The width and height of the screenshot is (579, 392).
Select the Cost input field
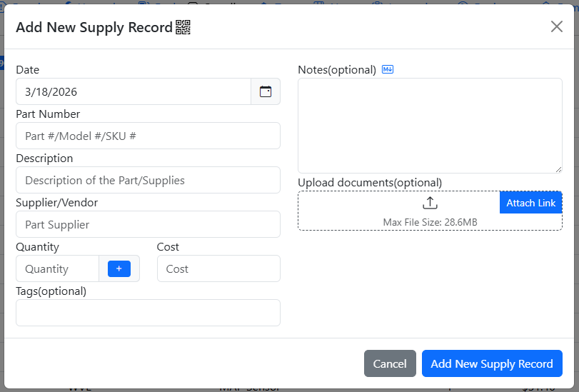(x=218, y=268)
